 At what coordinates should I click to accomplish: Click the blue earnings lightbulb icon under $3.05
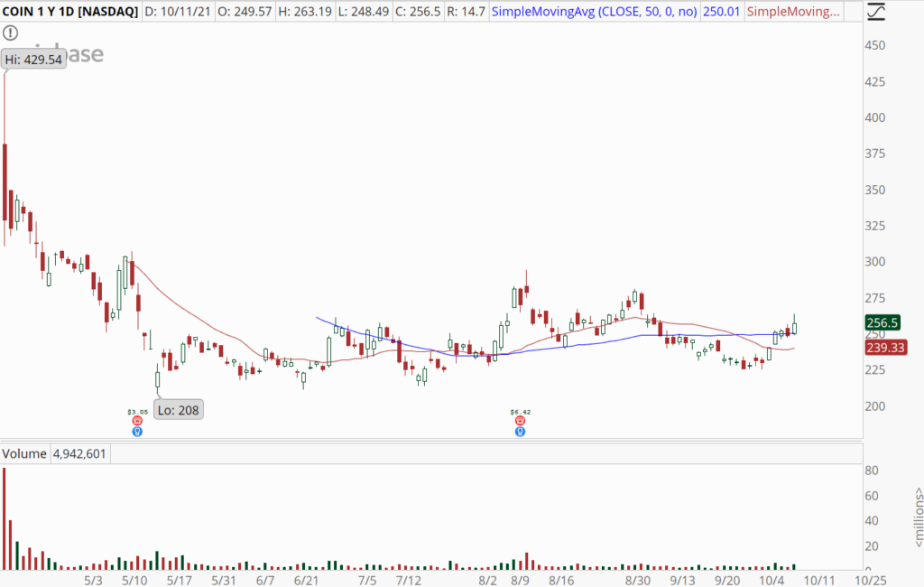(137, 432)
